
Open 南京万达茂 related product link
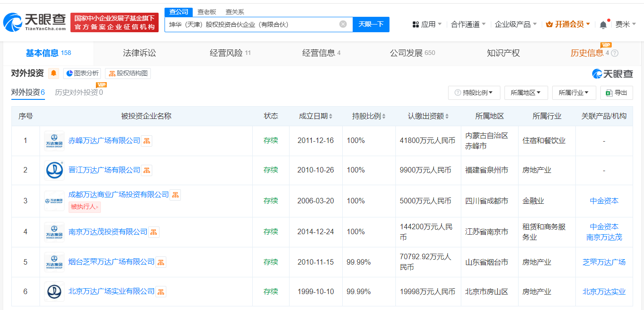pyautogui.click(x=604, y=237)
